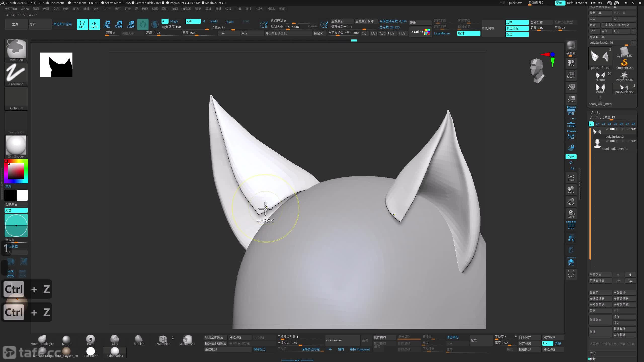Toggle the LazyMouse option
644x362 pixels.
click(442, 33)
